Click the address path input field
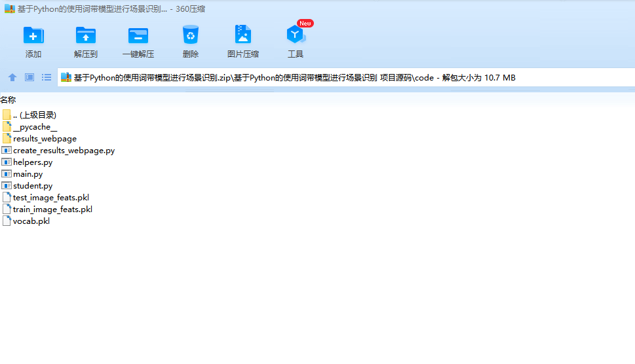Viewport: 635px width, 364px height. click(346, 77)
